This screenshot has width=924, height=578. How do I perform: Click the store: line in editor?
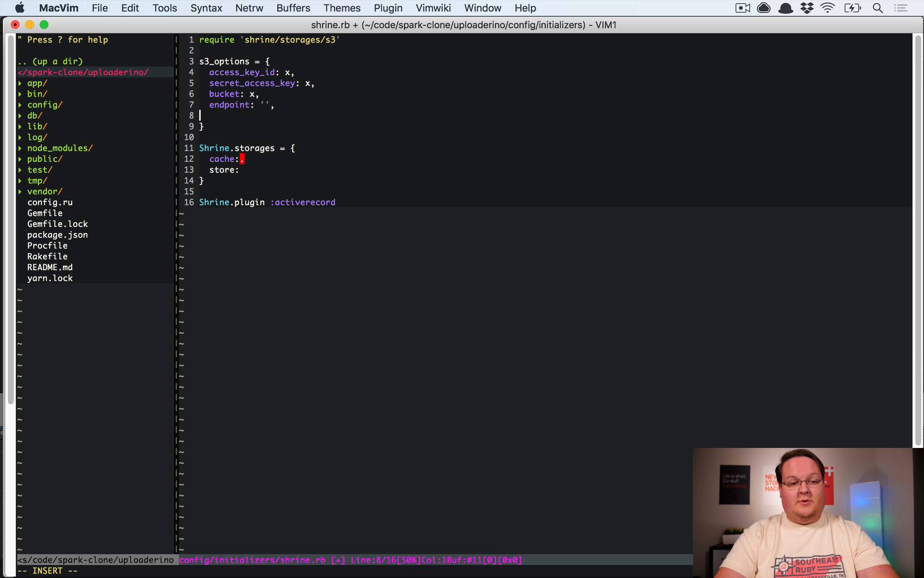click(x=224, y=170)
